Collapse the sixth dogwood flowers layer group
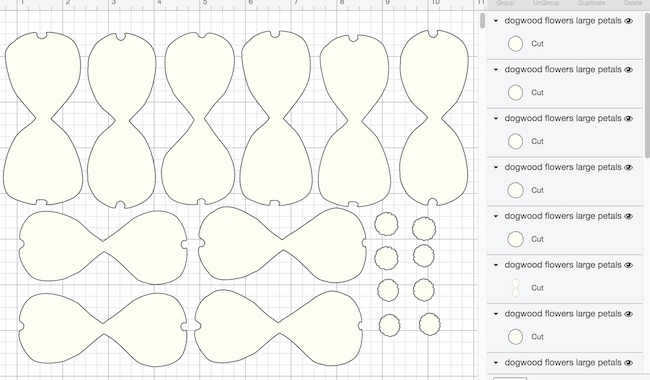Viewport: 650px width, 380px height. (496, 265)
